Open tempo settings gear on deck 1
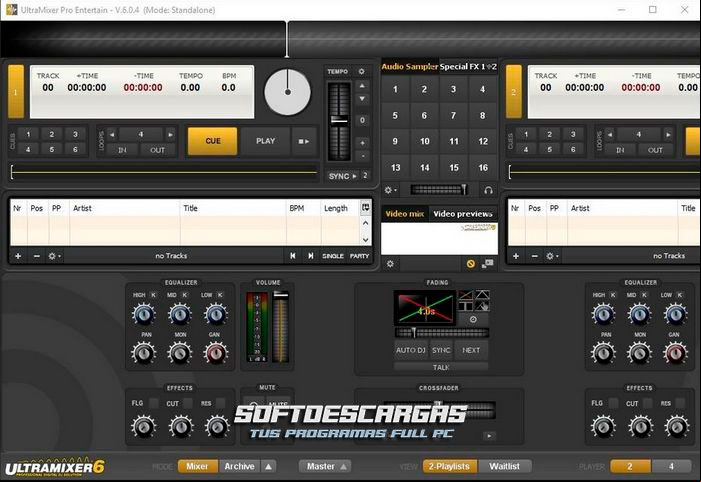701x482 pixels. coord(361,72)
